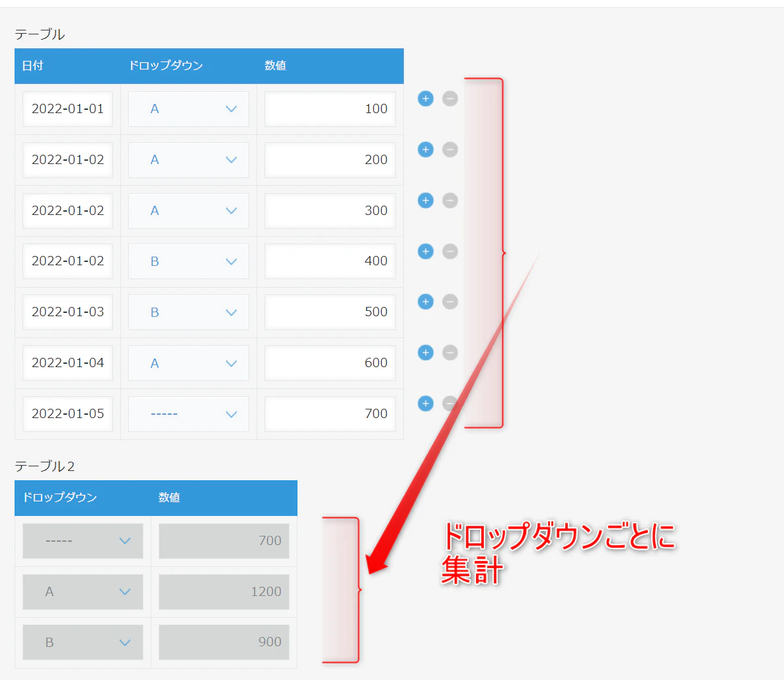Delete the table row with value 500

(x=450, y=302)
